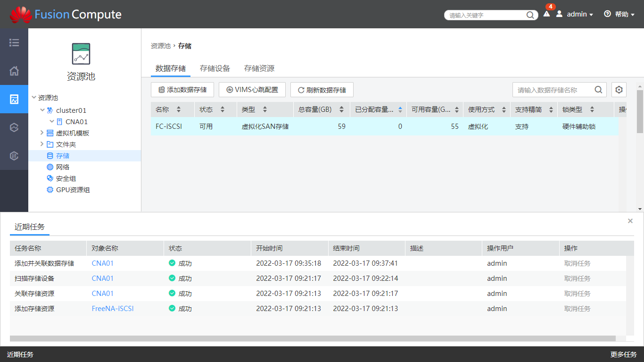This screenshot has width=644, height=362.
Task: Toggle sorting on the 名称 column
Action: 178,109
